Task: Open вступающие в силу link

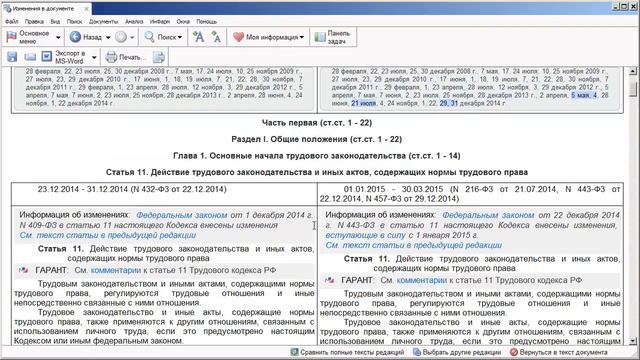Action: tap(365, 236)
